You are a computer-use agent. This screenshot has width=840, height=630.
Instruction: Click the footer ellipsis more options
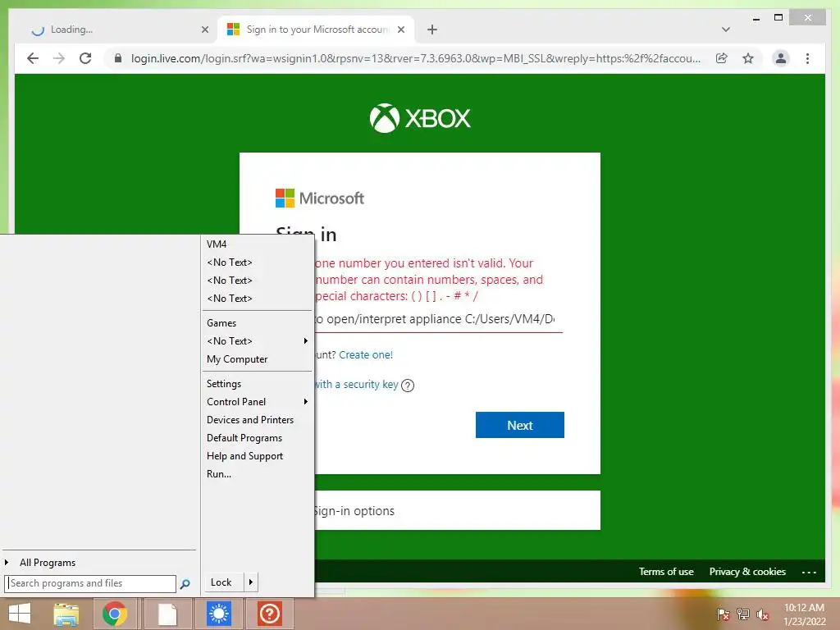[809, 572]
